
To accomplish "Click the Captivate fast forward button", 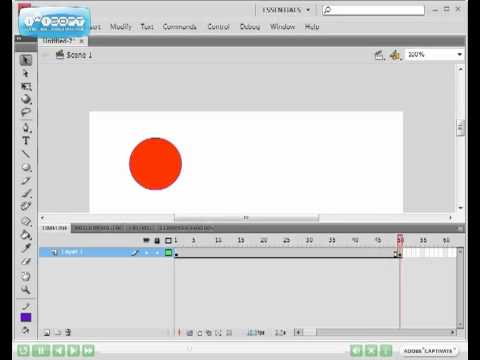I will pos(89,351).
